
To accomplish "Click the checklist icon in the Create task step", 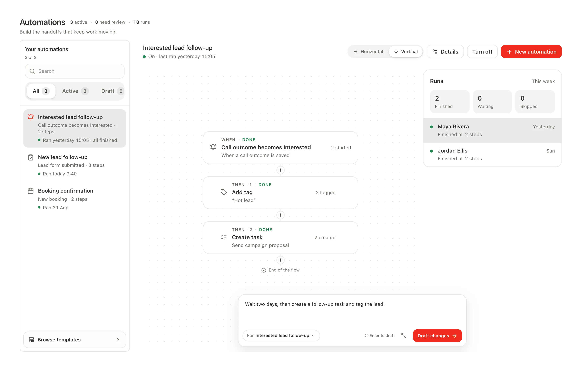I will tap(224, 237).
